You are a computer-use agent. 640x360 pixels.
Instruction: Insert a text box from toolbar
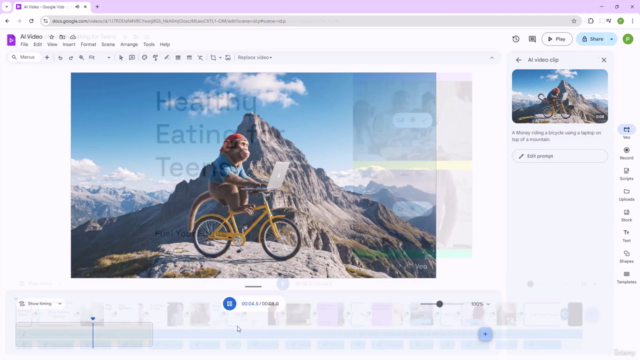click(132, 58)
